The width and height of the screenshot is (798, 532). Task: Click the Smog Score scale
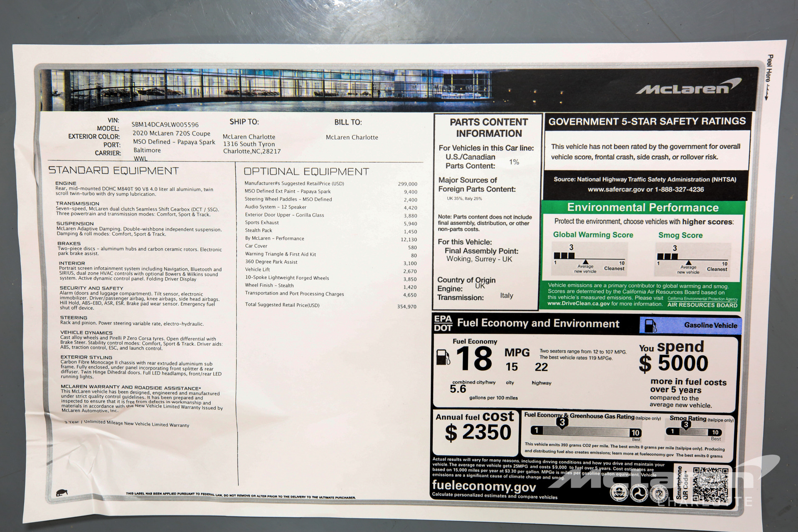coord(692,260)
